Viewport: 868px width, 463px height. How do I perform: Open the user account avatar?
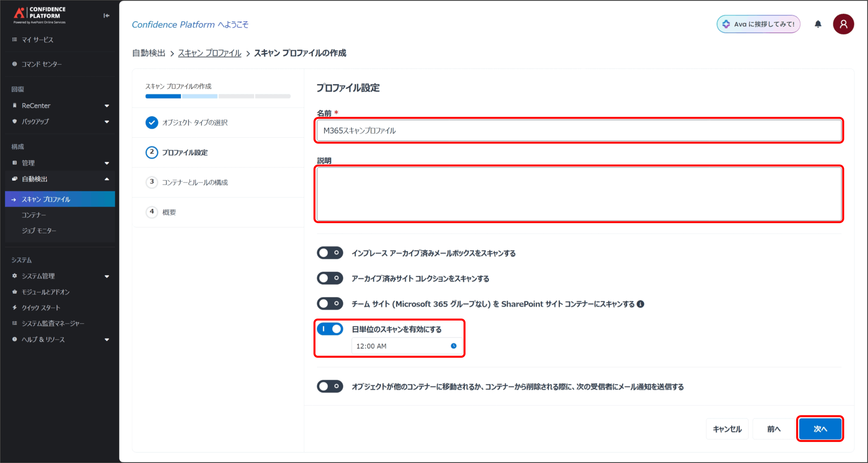843,24
